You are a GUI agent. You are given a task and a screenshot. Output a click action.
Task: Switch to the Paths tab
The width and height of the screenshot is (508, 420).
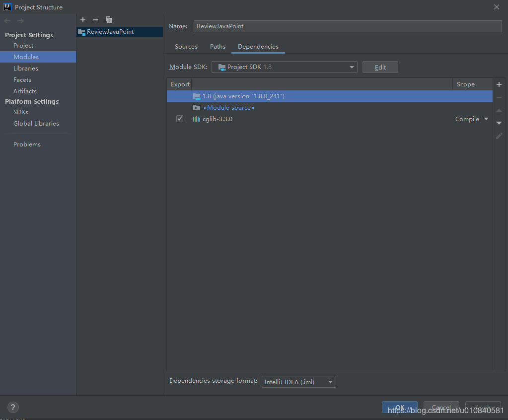(x=218, y=47)
